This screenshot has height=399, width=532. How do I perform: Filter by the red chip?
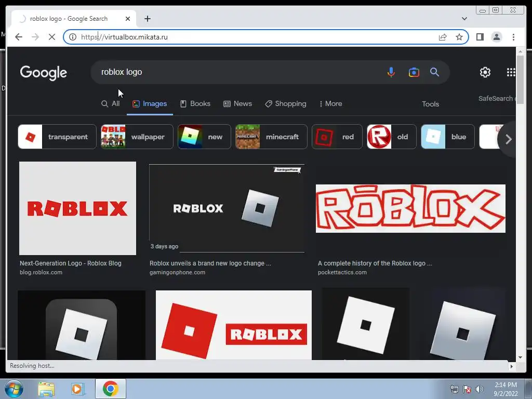pos(337,137)
